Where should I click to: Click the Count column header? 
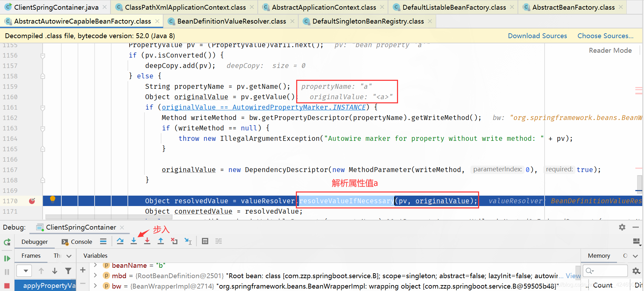[x=603, y=285]
